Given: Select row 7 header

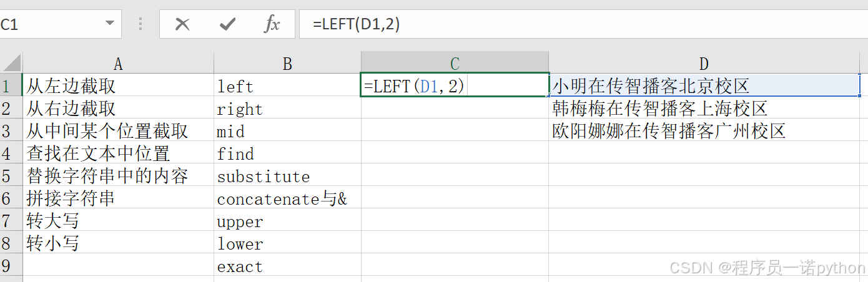Looking at the screenshot, I should click(x=11, y=220).
